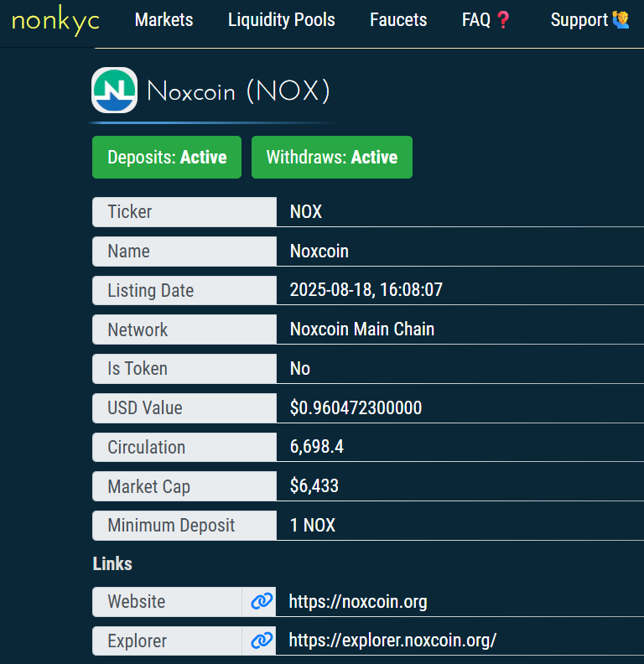Select the Network value Noxcoin Main Chain
This screenshot has height=664, width=644.
click(361, 329)
